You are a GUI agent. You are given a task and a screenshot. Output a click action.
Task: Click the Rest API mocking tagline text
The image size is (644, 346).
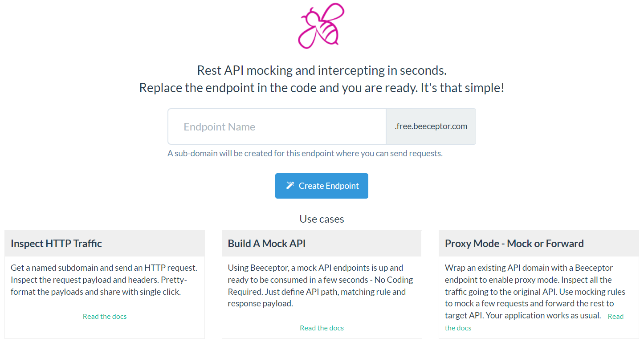point(322,70)
